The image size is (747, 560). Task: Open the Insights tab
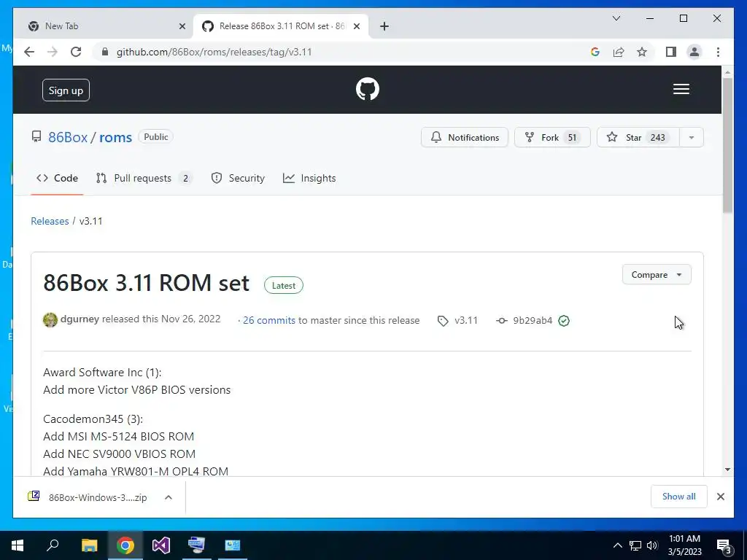click(309, 178)
